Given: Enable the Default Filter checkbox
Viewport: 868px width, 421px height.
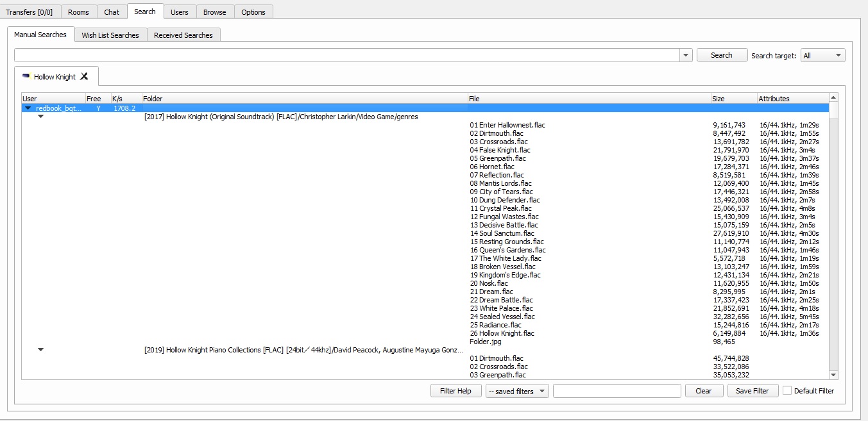Looking at the screenshot, I should click(x=787, y=391).
